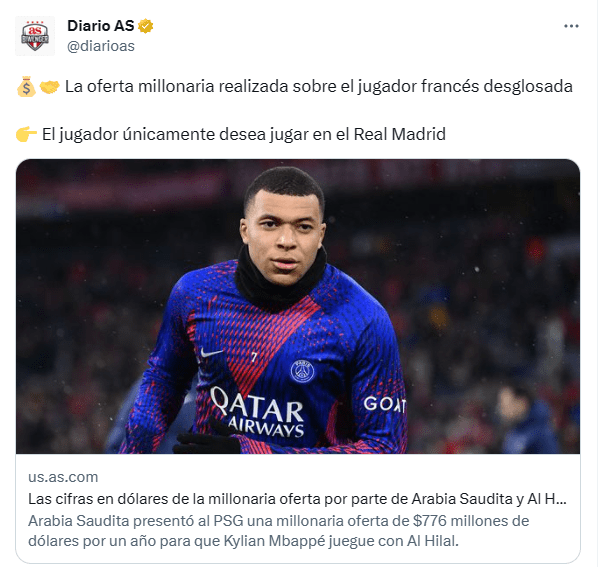
Task: Click the number 7 on the jersey
Action: click(254, 357)
